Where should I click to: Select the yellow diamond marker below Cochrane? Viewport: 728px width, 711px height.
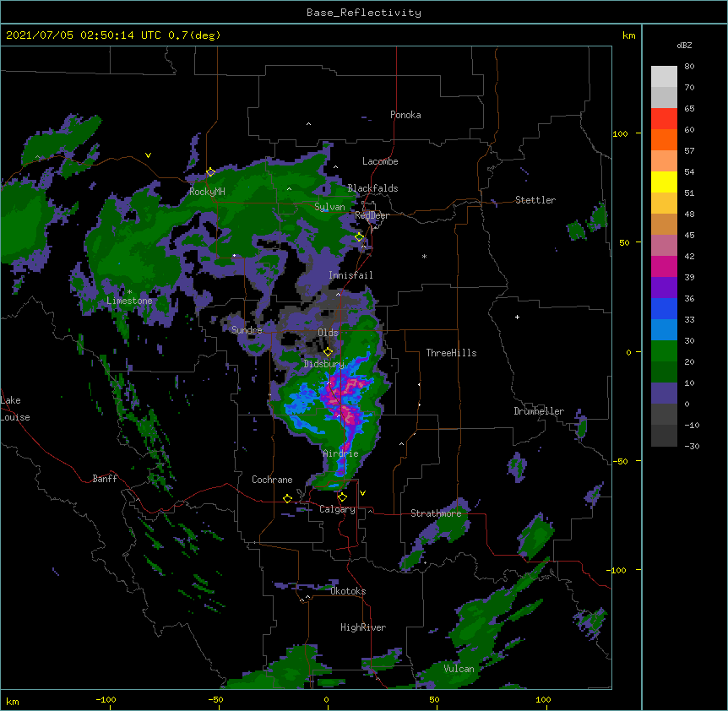click(x=287, y=498)
